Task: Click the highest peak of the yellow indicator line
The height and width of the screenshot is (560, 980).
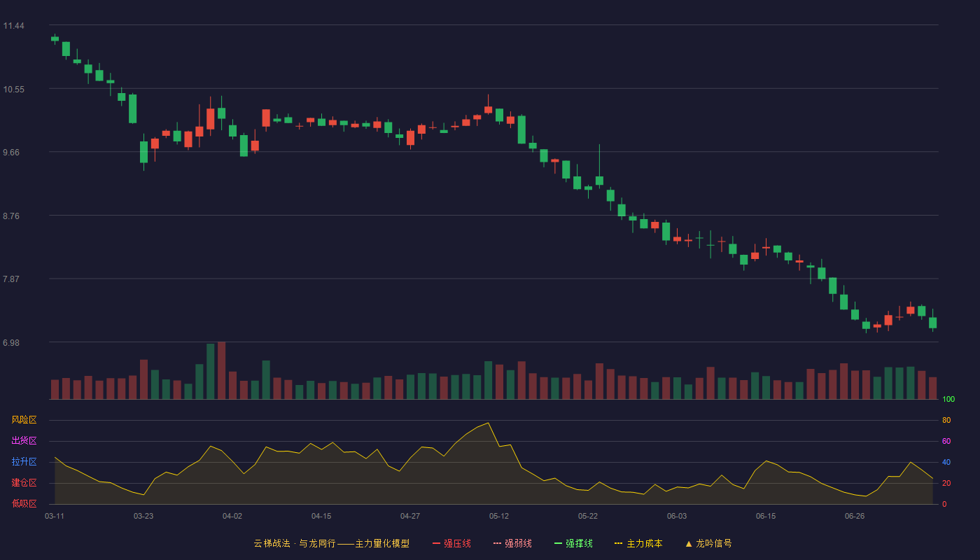Action: 488,423
